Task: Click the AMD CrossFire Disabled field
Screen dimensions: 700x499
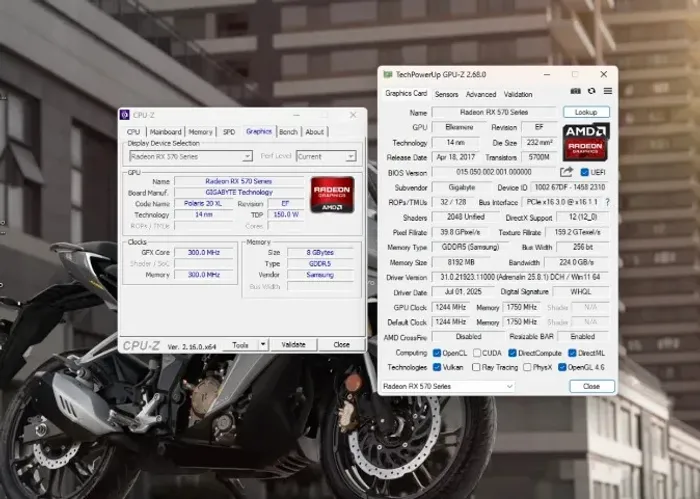Action: [x=468, y=337]
